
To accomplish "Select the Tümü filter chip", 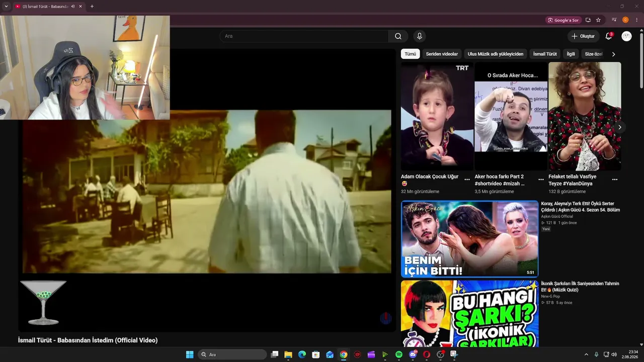I will pyautogui.click(x=411, y=54).
